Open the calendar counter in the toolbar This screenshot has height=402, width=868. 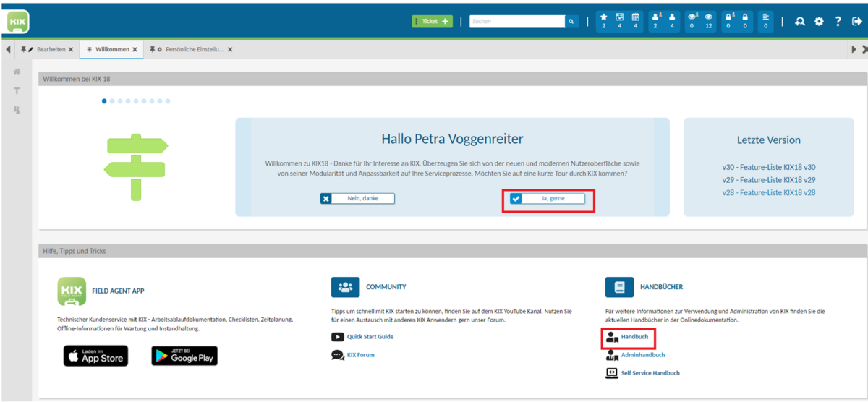tap(635, 21)
